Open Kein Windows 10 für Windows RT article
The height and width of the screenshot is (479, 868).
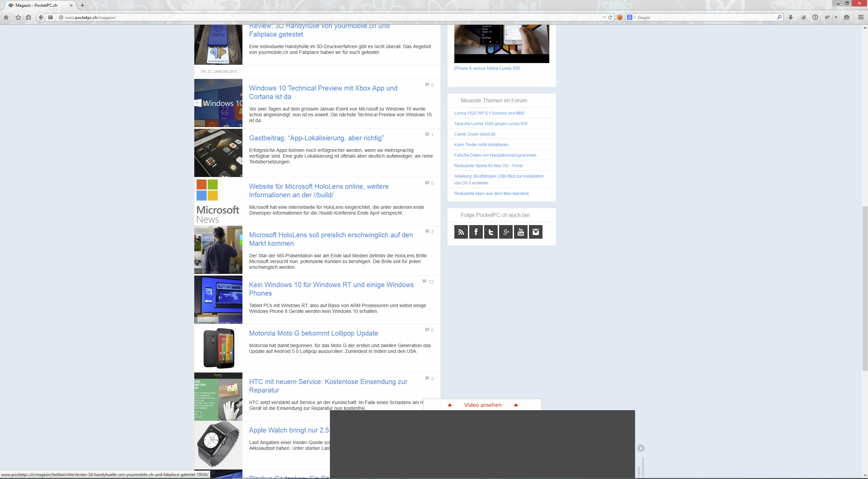pos(331,289)
